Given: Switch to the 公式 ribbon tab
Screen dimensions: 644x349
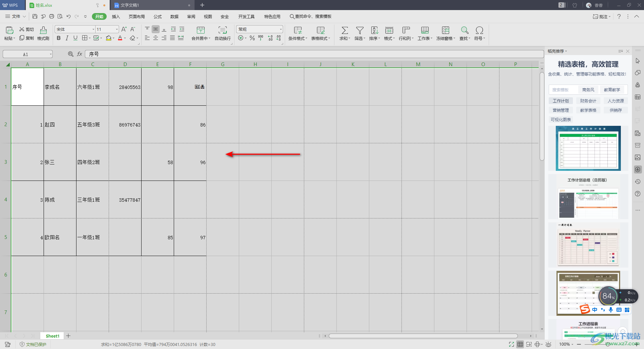Looking at the screenshot, I should coord(158,16).
